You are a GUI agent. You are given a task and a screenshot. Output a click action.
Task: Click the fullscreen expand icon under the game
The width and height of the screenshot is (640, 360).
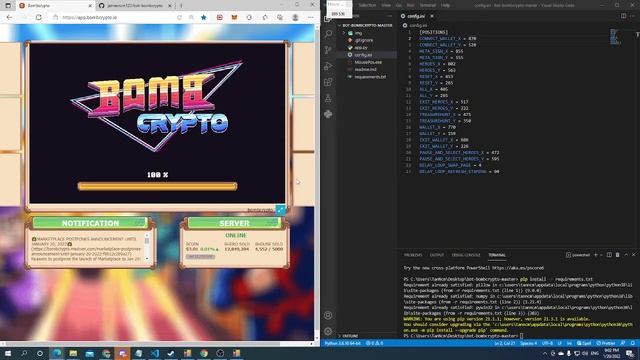pyautogui.click(x=280, y=210)
